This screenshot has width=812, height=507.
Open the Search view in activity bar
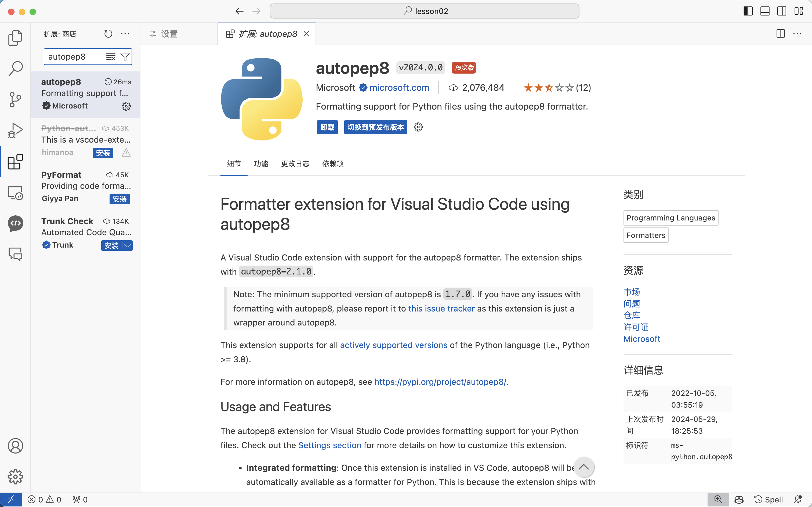(15, 69)
